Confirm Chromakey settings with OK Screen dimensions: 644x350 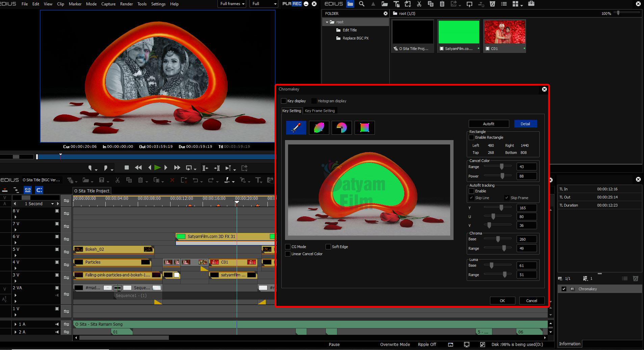(x=502, y=300)
